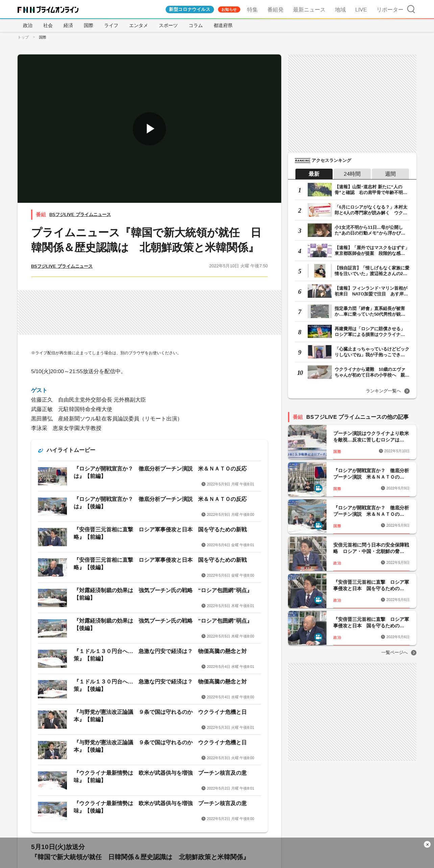Switch ranking to 24時間 tab
Image resolution: width=434 pixels, height=868 pixels.
click(352, 174)
